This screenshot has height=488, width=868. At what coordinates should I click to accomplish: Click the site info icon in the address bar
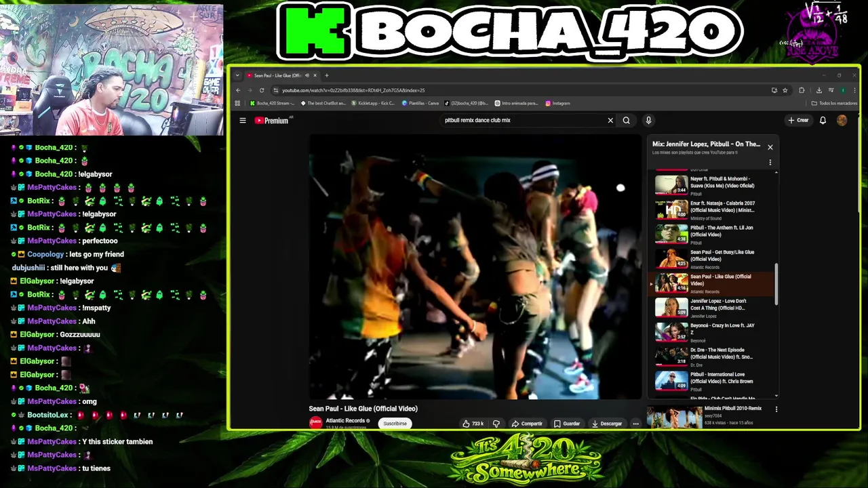tap(275, 90)
